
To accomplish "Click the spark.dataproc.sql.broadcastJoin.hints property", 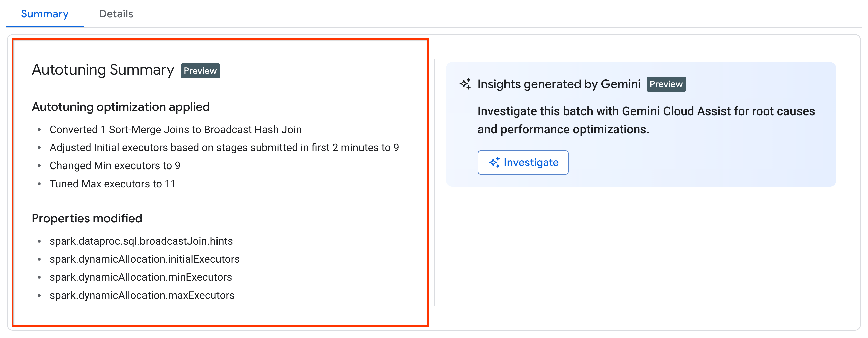I will (141, 241).
